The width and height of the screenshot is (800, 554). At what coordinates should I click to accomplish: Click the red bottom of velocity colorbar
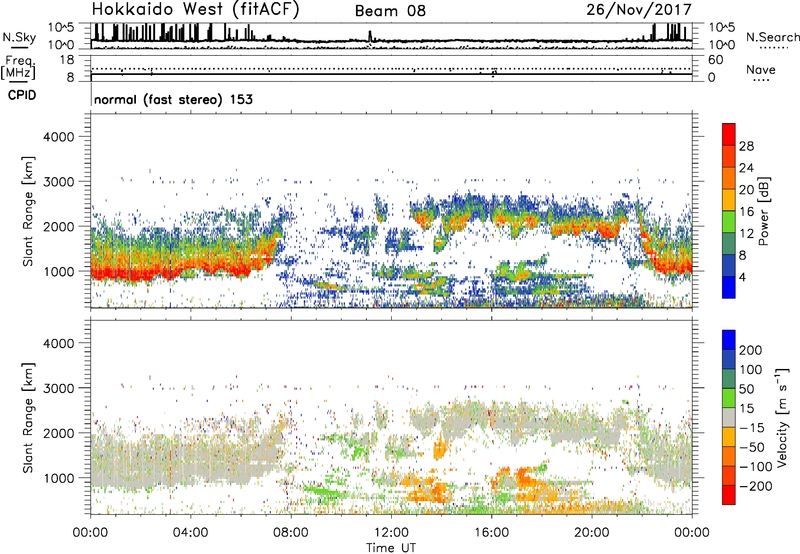[x=729, y=495]
